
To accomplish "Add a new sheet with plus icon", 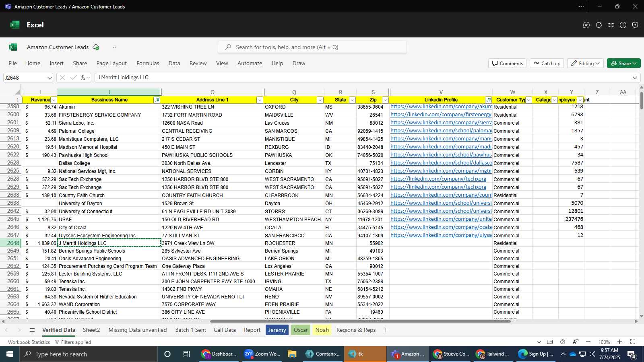I will click(x=386, y=330).
